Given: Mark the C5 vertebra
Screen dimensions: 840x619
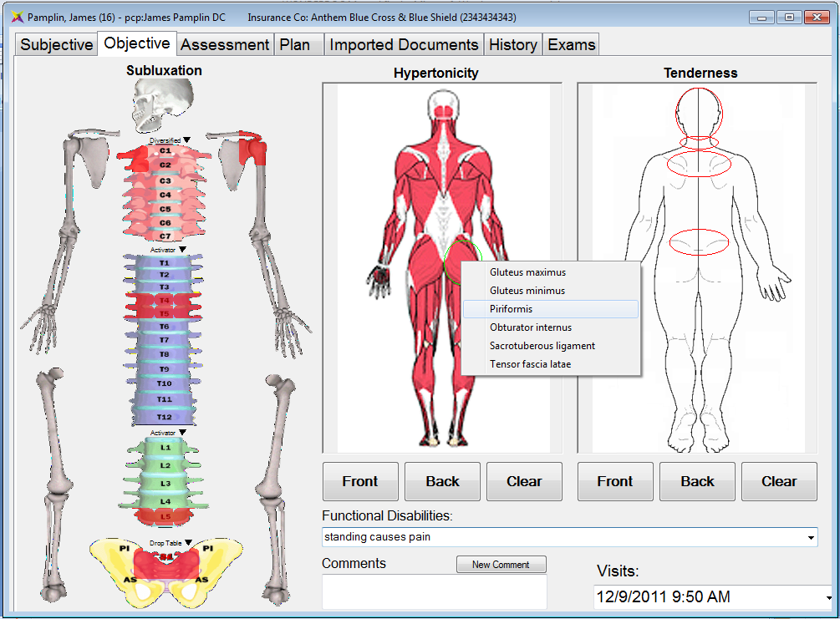Looking at the screenshot, I should (165, 209).
